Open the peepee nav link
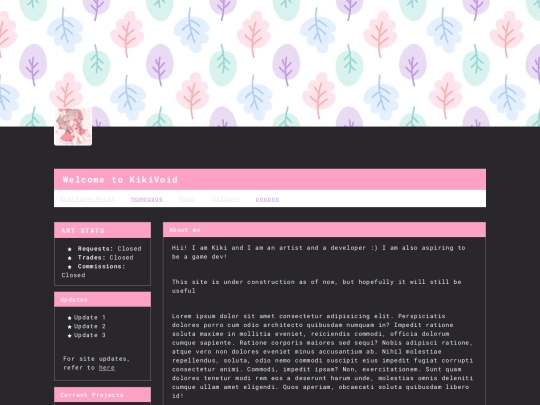Screen dimensions: 540x405 pyautogui.click(x=267, y=199)
